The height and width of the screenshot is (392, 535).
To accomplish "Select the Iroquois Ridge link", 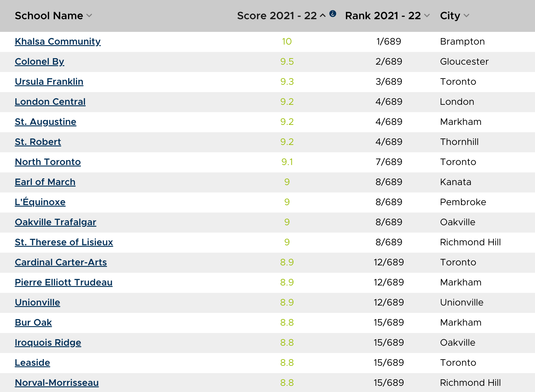I will click(48, 343).
